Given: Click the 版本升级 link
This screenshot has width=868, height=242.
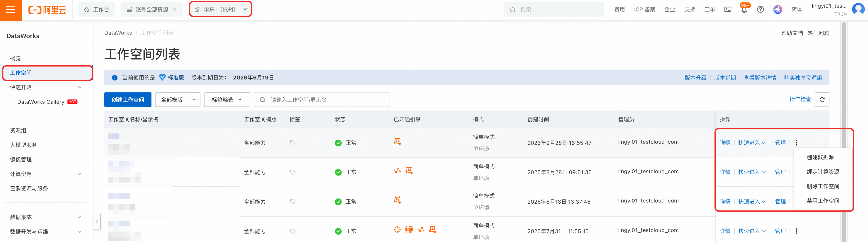Looking at the screenshot, I should pyautogui.click(x=695, y=78).
